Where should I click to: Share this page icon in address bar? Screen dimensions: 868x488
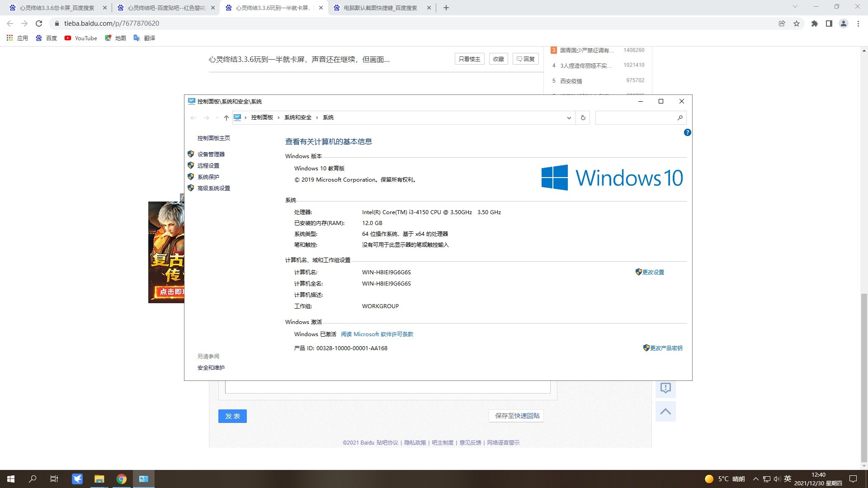(x=782, y=23)
